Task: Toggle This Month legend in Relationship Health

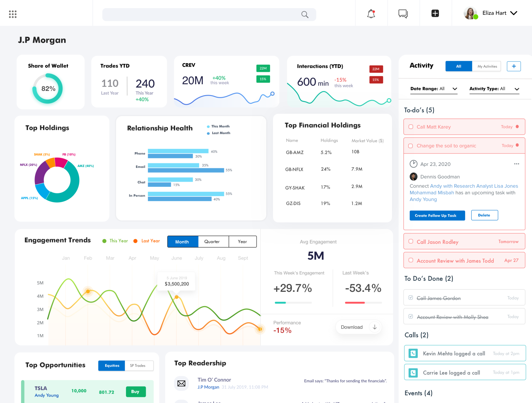Action: pyautogui.click(x=218, y=126)
